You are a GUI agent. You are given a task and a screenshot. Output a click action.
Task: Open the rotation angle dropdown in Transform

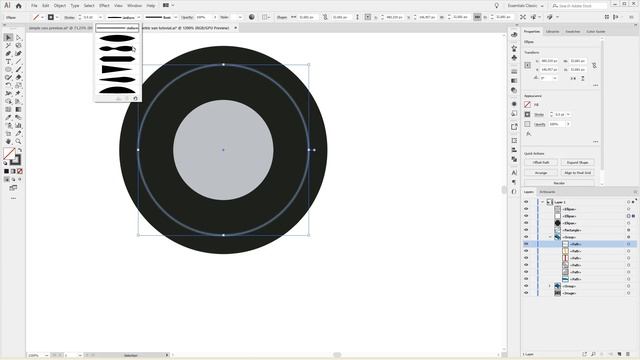(x=555, y=78)
